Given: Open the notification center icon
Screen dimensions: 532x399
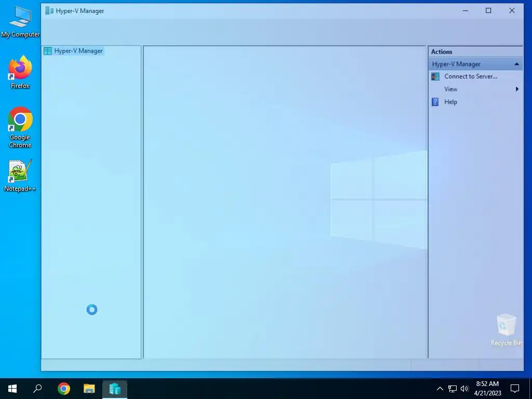Looking at the screenshot, I should point(515,389).
